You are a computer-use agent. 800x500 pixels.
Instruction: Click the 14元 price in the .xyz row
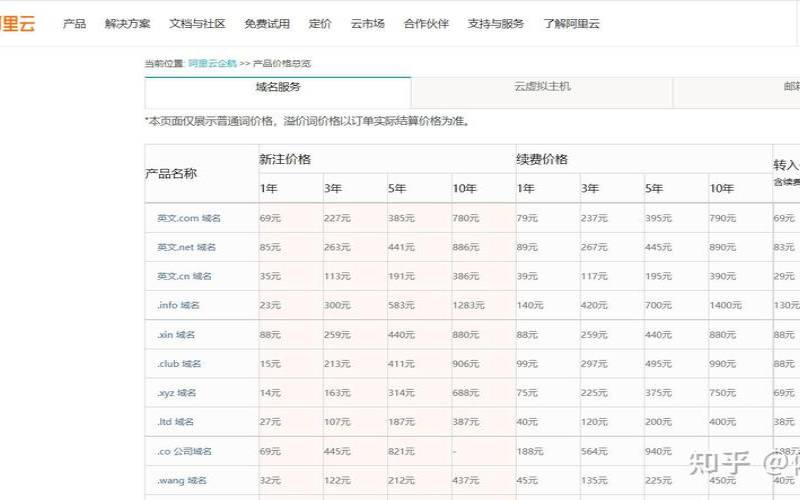tap(270, 393)
